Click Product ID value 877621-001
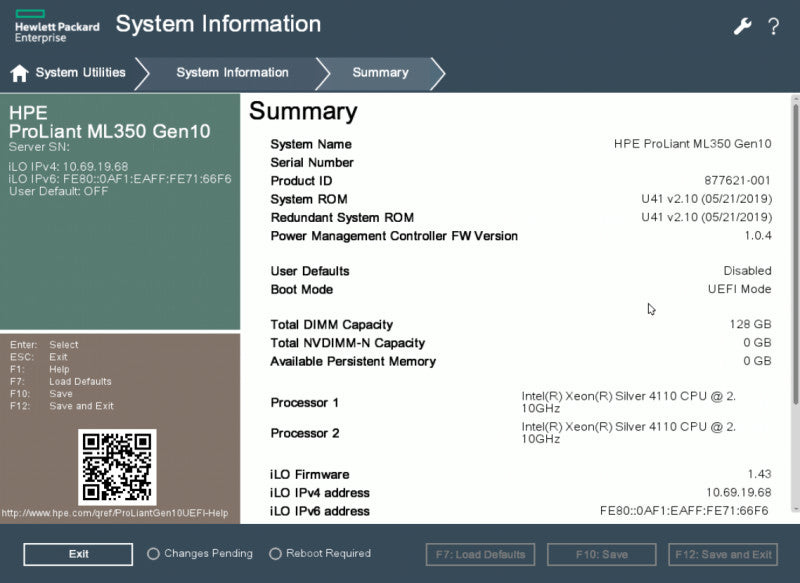Viewport: 800px width, 583px height. click(x=737, y=181)
